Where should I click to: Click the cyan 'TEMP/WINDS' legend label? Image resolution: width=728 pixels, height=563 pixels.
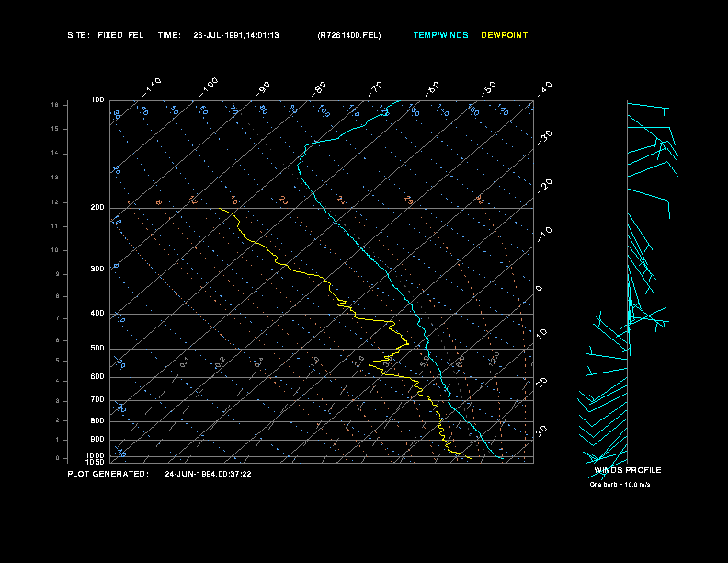pos(440,35)
